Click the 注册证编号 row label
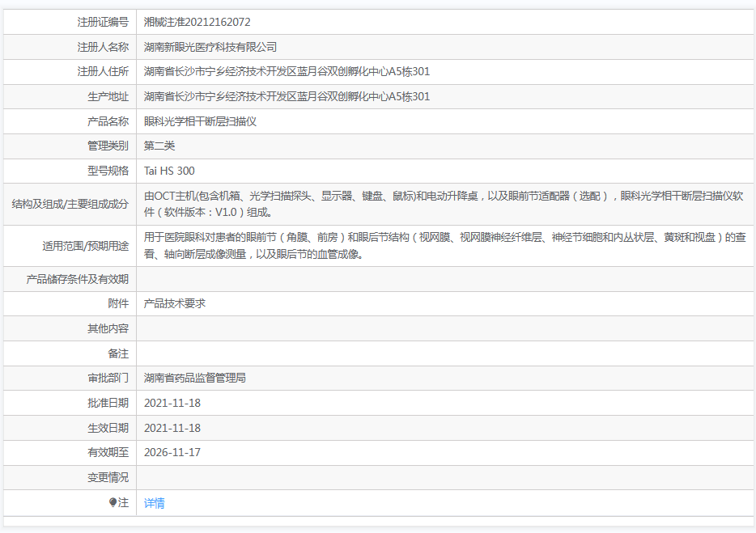Screen dimensions: 756x533 pyautogui.click(x=102, y=23)
